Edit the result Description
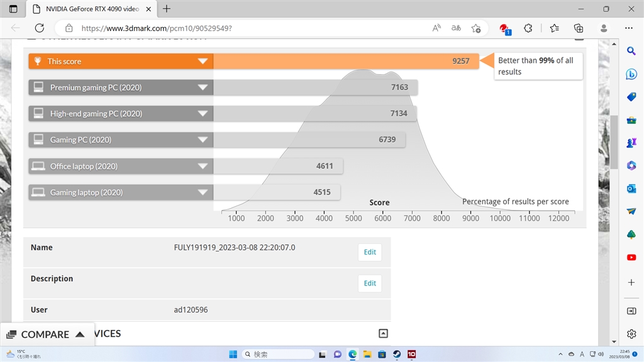The image size is (644, 362). coord(370,283)
